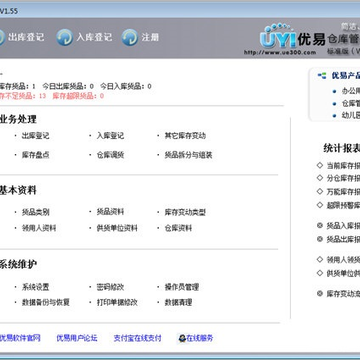
Task: Open the 仓库管 product link in 优易产品
Action: point(351,103)
